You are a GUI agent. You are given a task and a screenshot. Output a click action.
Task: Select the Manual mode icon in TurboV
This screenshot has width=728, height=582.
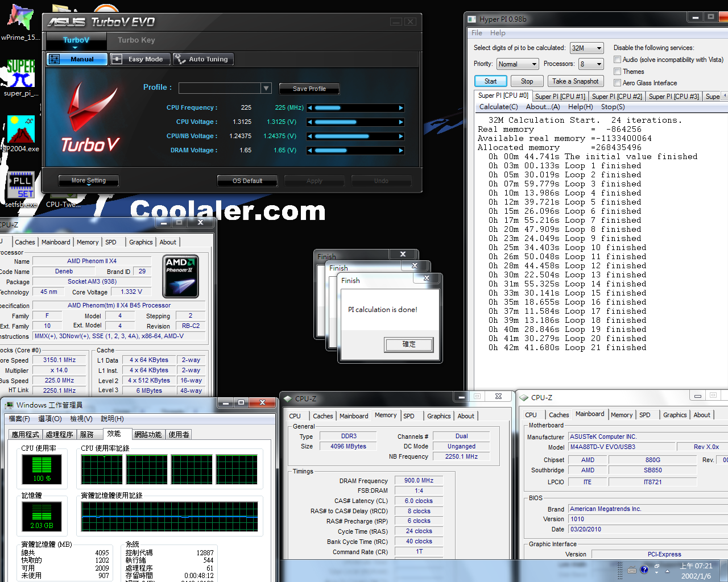point(55,59)
